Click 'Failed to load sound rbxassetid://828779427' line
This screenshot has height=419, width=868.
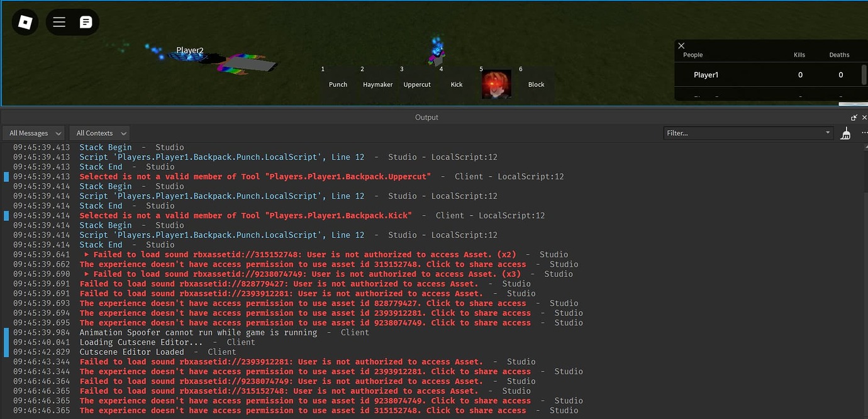point(279,284)
